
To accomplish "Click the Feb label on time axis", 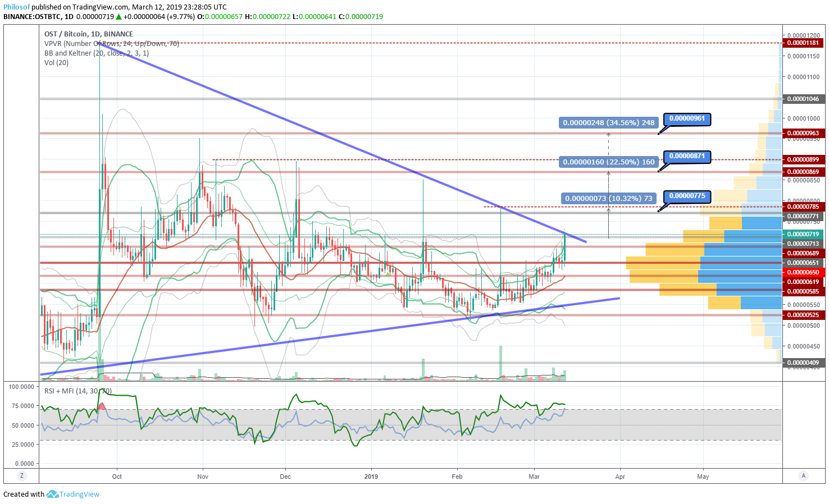I will pos(457,476).
